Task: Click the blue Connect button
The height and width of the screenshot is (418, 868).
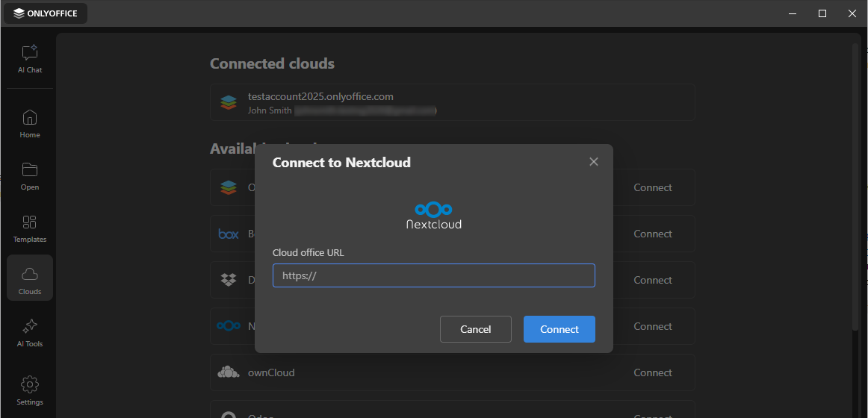Action: (559, 329)
